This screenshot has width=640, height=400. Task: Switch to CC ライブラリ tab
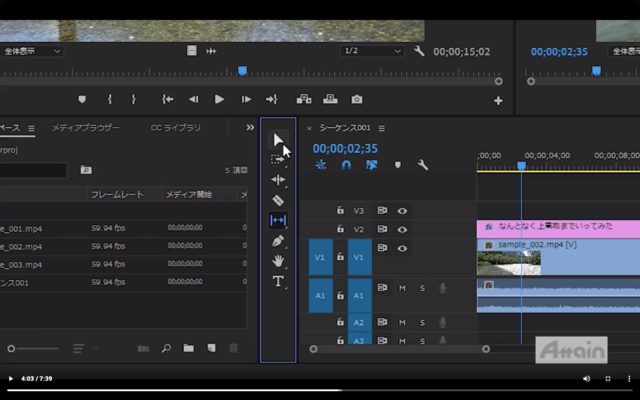[176, 128]
